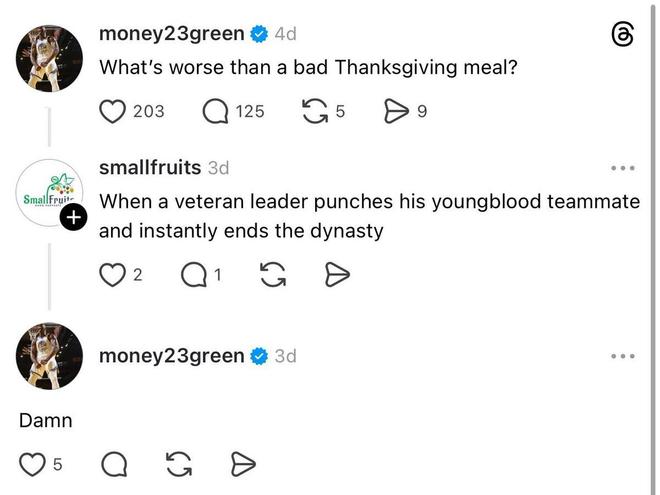The height and width of the screenshot is (495, 660).
Task: Send the "Damn" reply to others
Action: pos(243,463)
